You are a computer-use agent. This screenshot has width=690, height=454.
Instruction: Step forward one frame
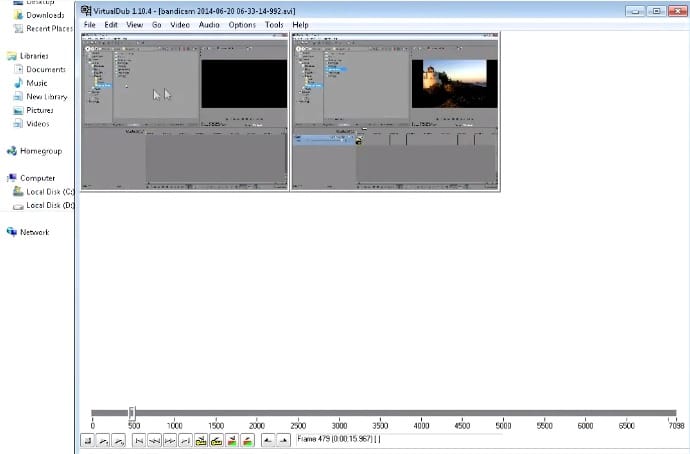click(169, 440)
